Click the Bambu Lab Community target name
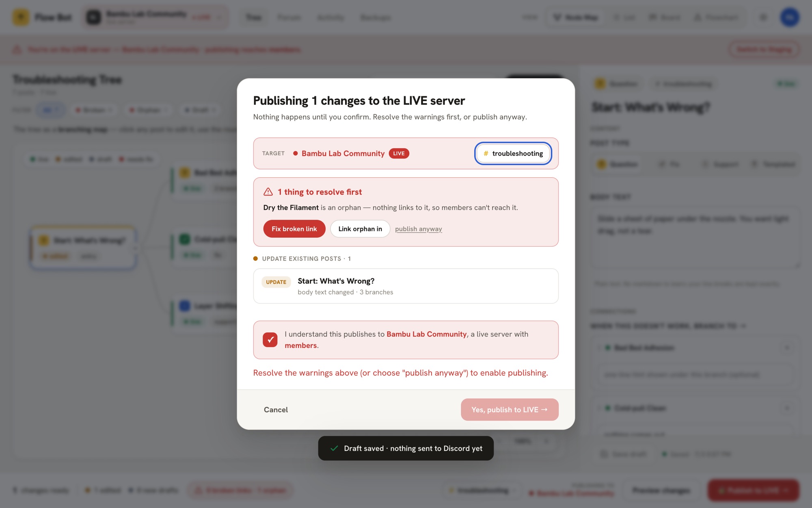812x508 pixels. tap(343, 153)
